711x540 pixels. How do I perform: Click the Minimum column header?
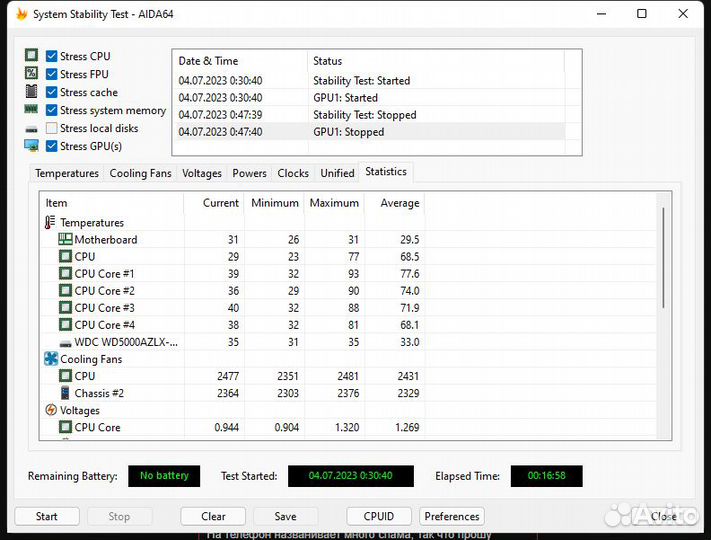[274, 203]
